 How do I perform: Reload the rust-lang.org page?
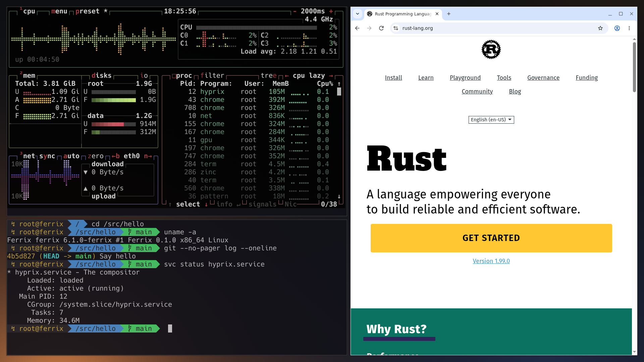click(381, 28)
